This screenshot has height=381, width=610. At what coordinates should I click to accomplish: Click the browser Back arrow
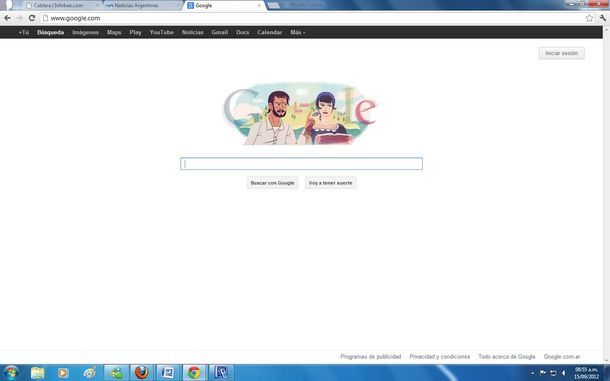7,18
